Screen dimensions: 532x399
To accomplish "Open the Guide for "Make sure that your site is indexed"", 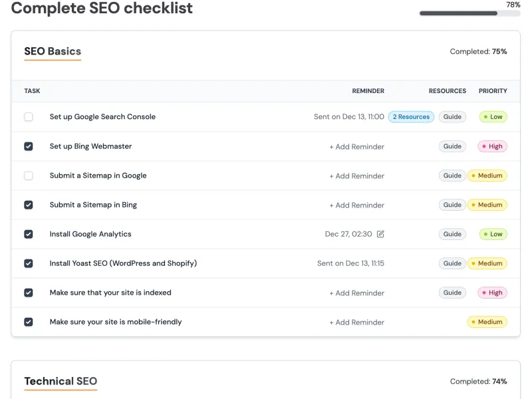I will click(x=452, y=293).
